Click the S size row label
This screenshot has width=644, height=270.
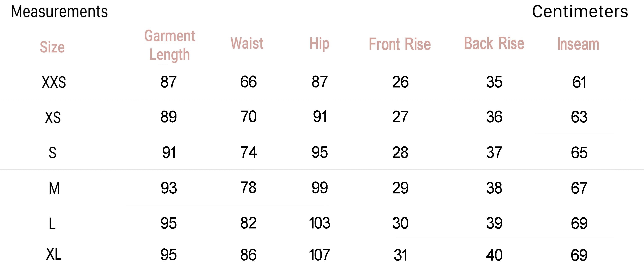[52, 153]
